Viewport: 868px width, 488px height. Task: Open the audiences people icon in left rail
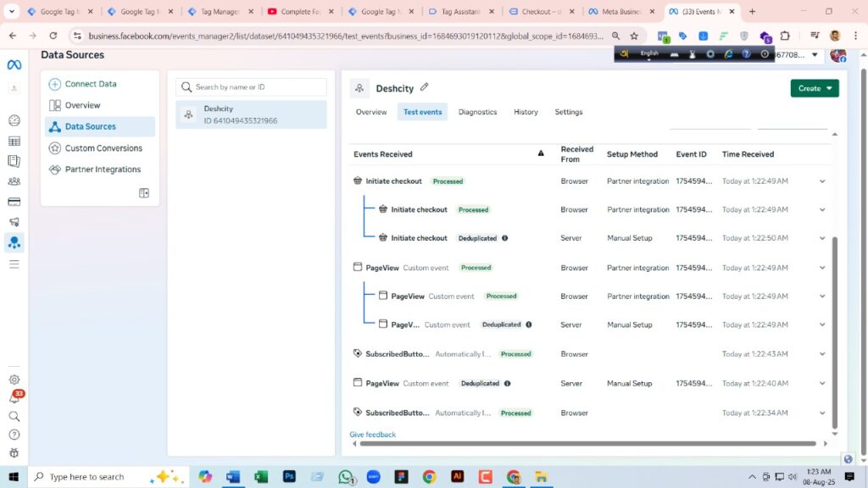click(x=14, y=181)
